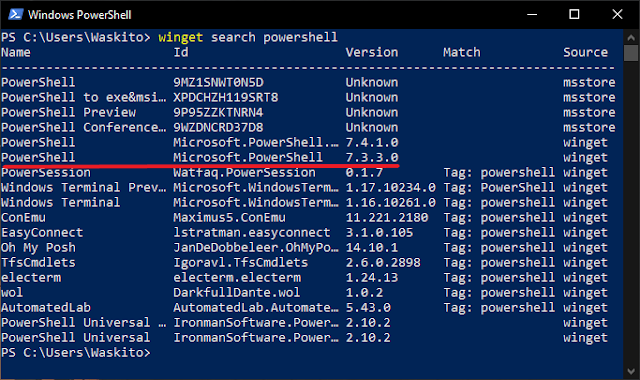Select the Id '9MZ1SNWT0N5D'
Image resolution: width=640 pixels, height=380 pixels.
click(x=218, y=82)
